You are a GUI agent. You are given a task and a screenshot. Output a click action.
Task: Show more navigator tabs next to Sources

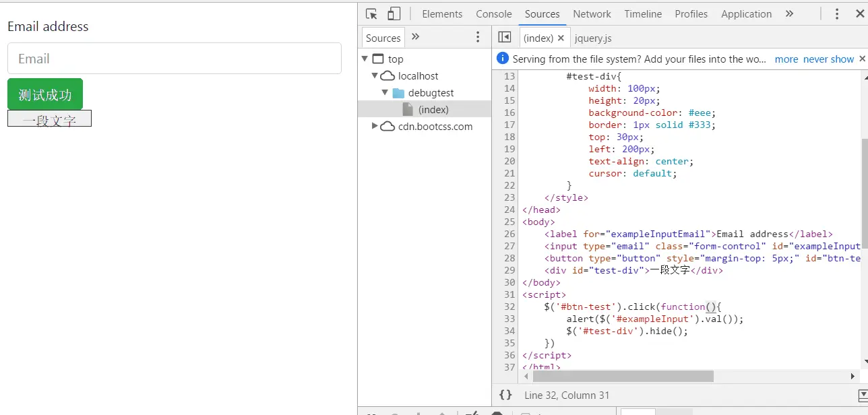415,37
